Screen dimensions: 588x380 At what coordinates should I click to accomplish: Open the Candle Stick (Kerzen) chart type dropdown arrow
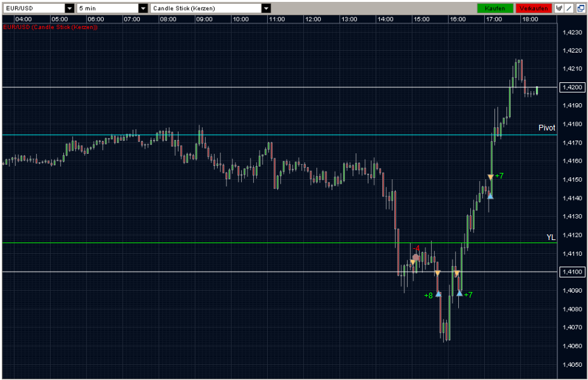click(x=266, y=8)
